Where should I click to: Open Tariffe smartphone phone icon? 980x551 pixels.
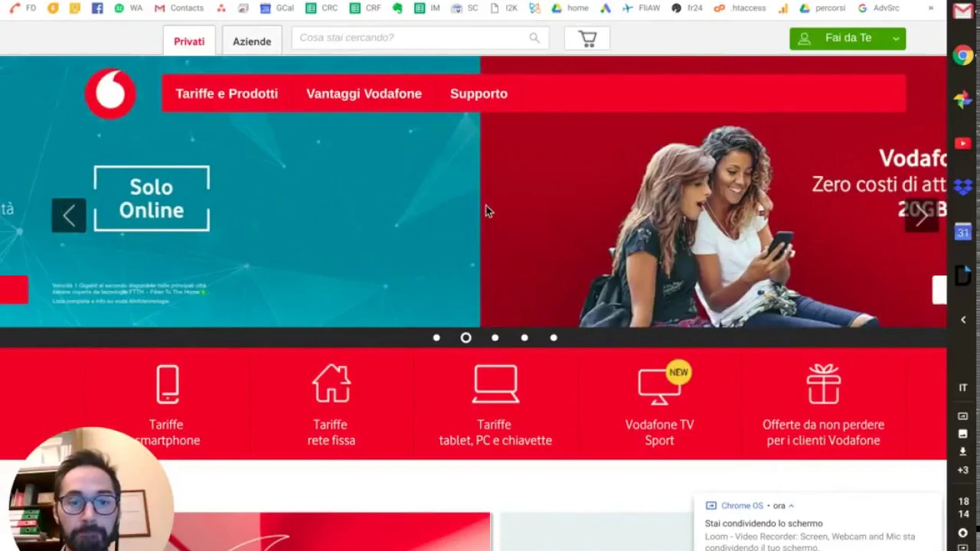[168, 384]
